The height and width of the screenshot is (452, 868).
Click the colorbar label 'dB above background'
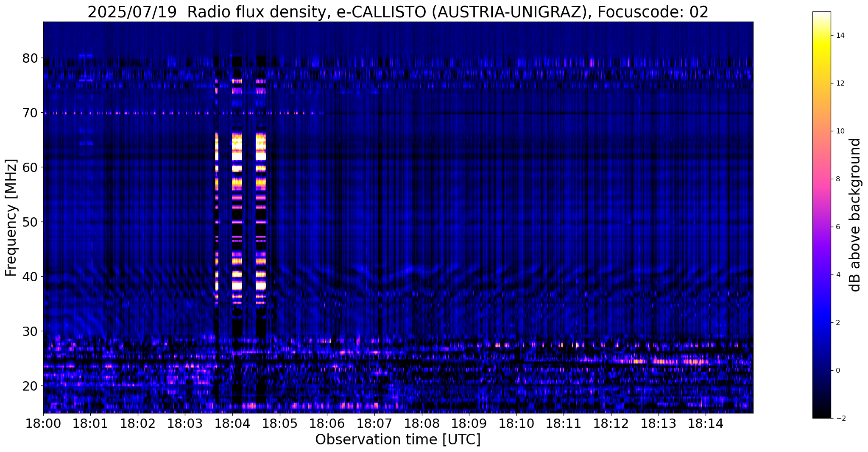855,215
